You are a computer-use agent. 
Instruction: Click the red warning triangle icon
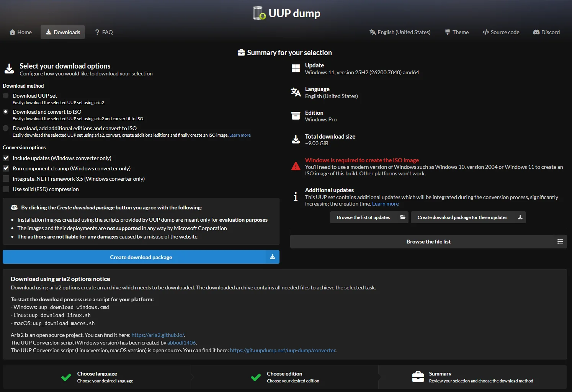[296, 166]
